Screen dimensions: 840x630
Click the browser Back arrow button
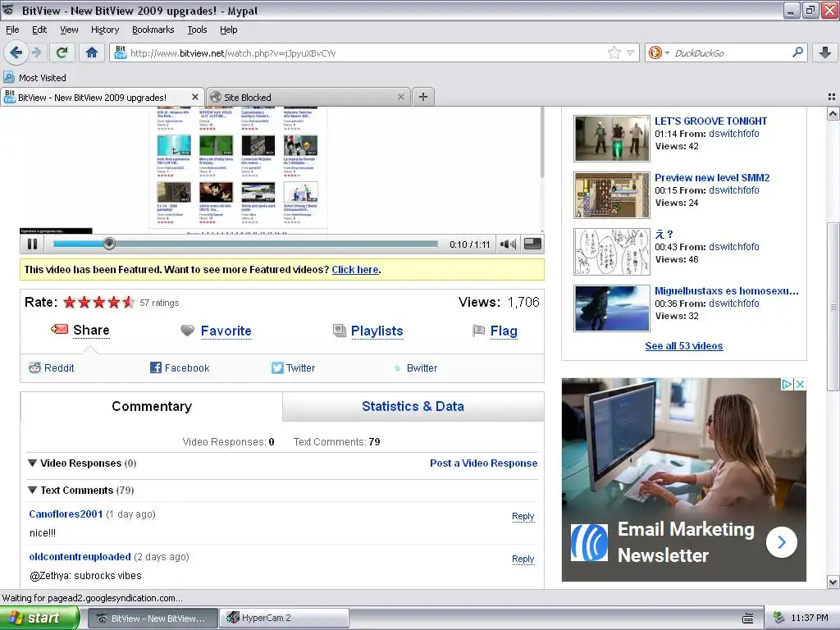coord(16,52)
